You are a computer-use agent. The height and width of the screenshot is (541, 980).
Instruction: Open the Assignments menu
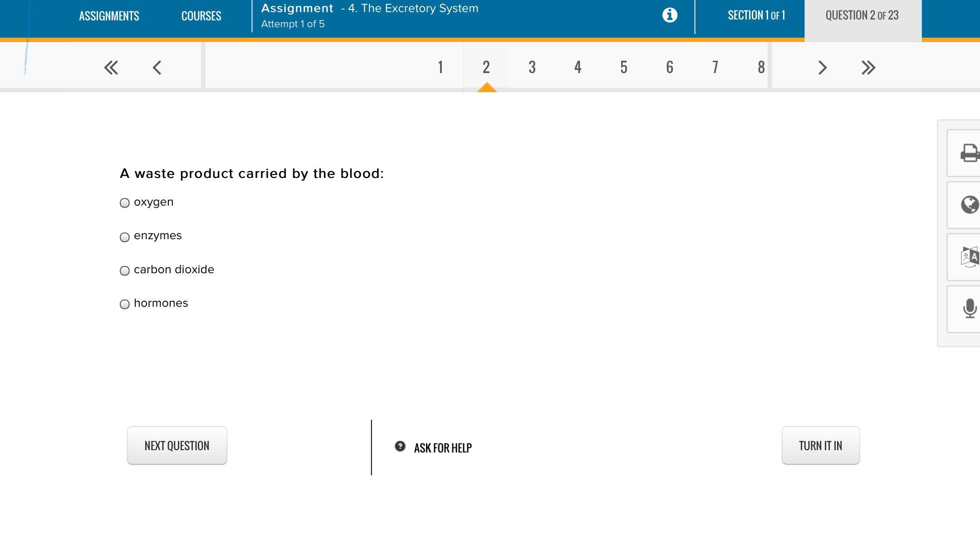109,16
